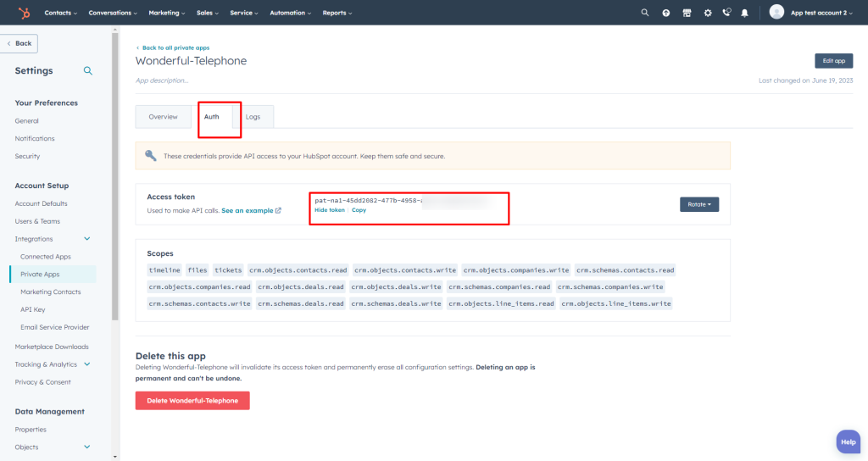This screenshot has height=461, width=868.
Task: Open the account avatar menu
Action: pos(776,12)
